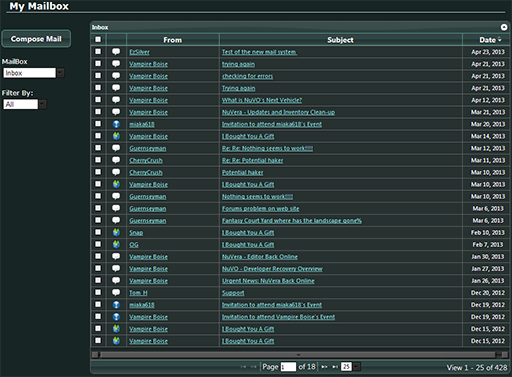Open 'Forums problem on web site' message

(x=261, y=209)
